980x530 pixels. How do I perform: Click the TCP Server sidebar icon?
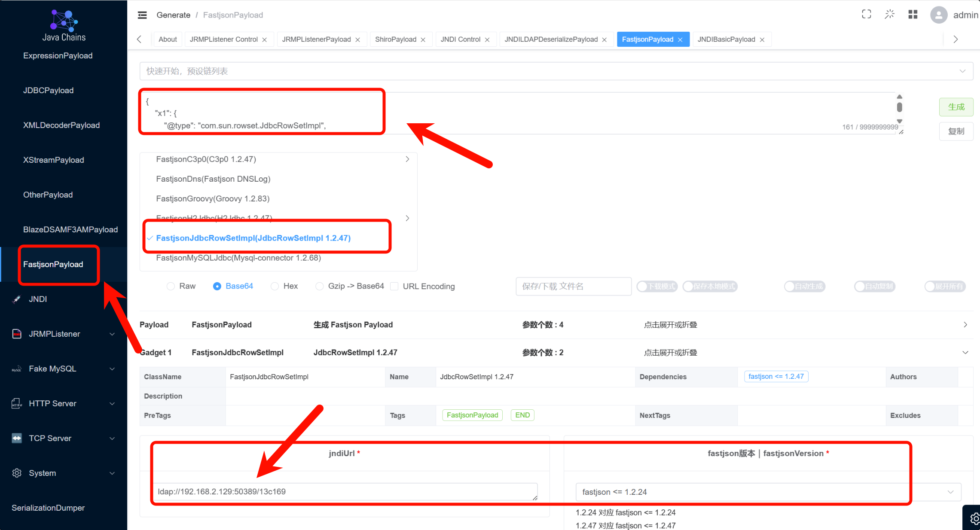17,438
